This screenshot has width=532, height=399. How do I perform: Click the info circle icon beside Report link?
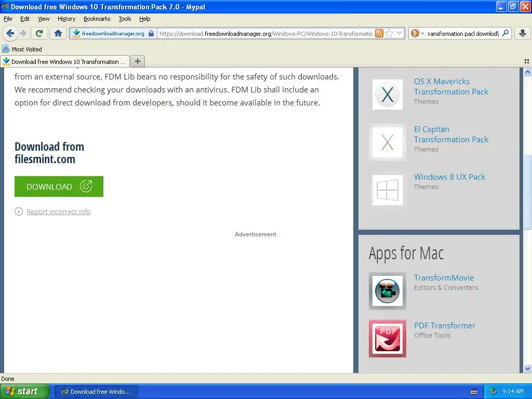coord(19,211)
